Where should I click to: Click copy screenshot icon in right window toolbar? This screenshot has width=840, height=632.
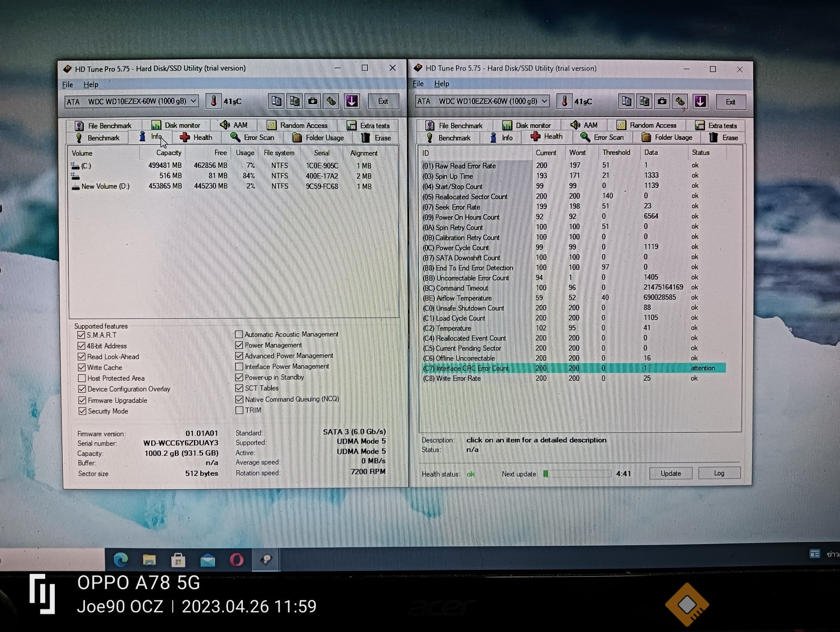pyautogui.click(x=644, y=101)
